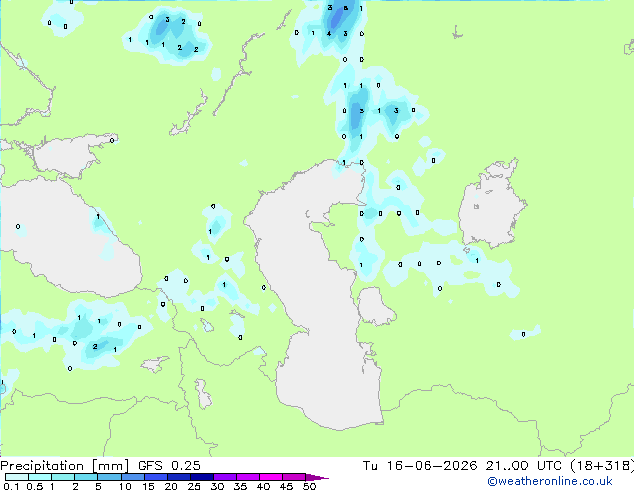Click the '4' precipitation value on map

point(329,34)
